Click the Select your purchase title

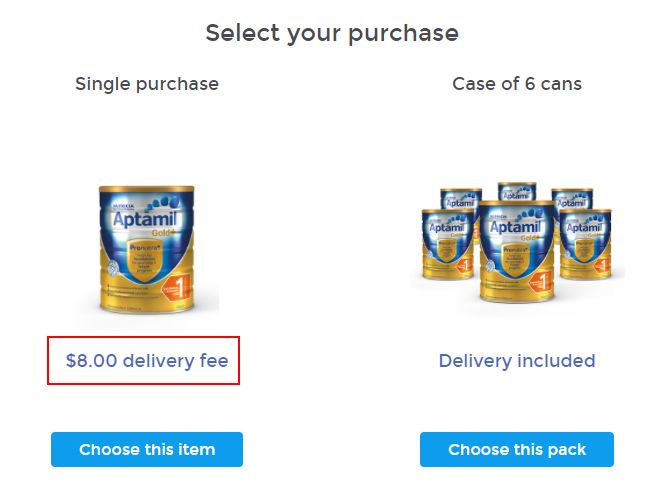332,33
